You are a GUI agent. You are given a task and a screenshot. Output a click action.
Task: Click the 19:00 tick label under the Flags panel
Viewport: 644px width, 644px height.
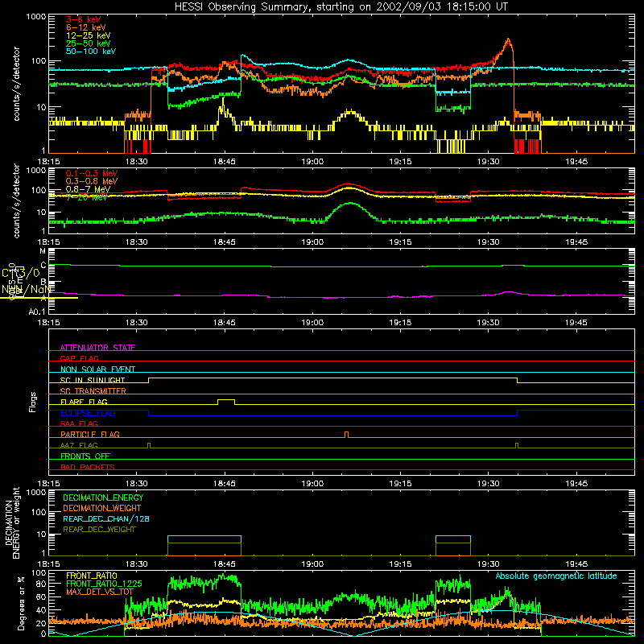(312, 484)
